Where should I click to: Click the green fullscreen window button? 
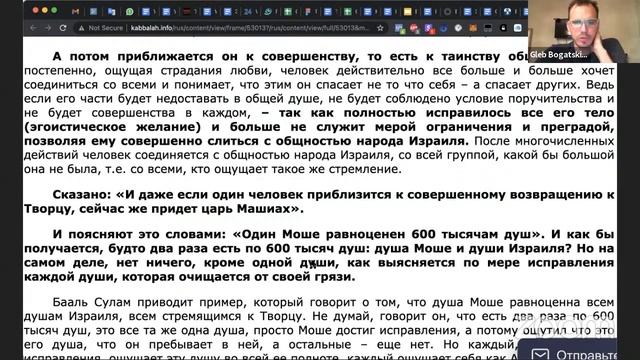pos(54,10)
